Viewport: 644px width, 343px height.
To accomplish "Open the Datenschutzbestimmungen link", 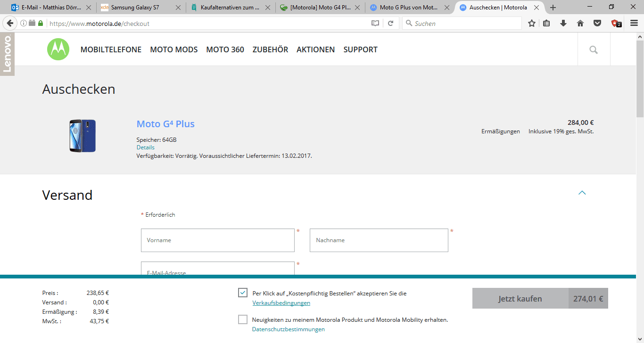I will click(x=289, y=329).
